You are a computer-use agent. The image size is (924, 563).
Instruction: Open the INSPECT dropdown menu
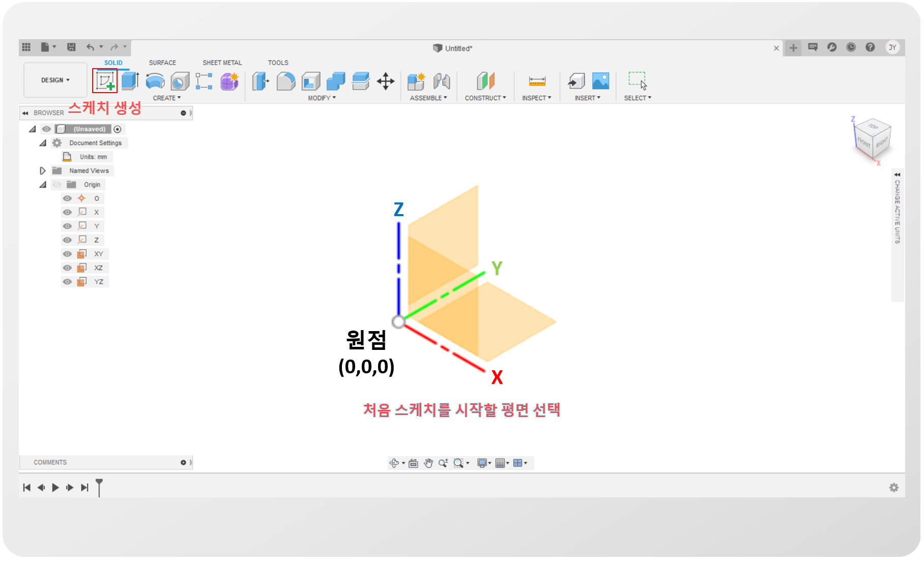pos(537,98)
